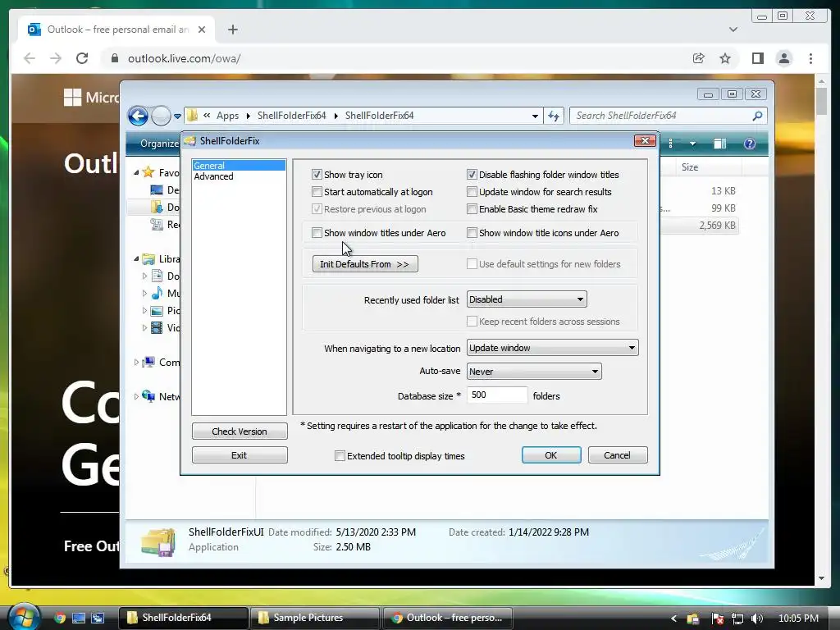
Task: Bookmark this page with the star icon
Action: pos(725,58)
